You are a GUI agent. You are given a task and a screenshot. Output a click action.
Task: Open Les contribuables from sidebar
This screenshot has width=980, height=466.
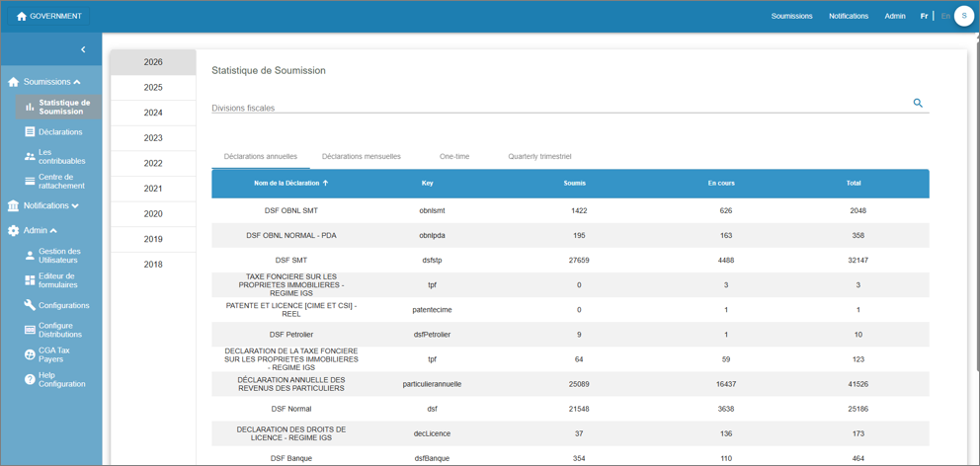pyautogui.click(x=62, y=156)
